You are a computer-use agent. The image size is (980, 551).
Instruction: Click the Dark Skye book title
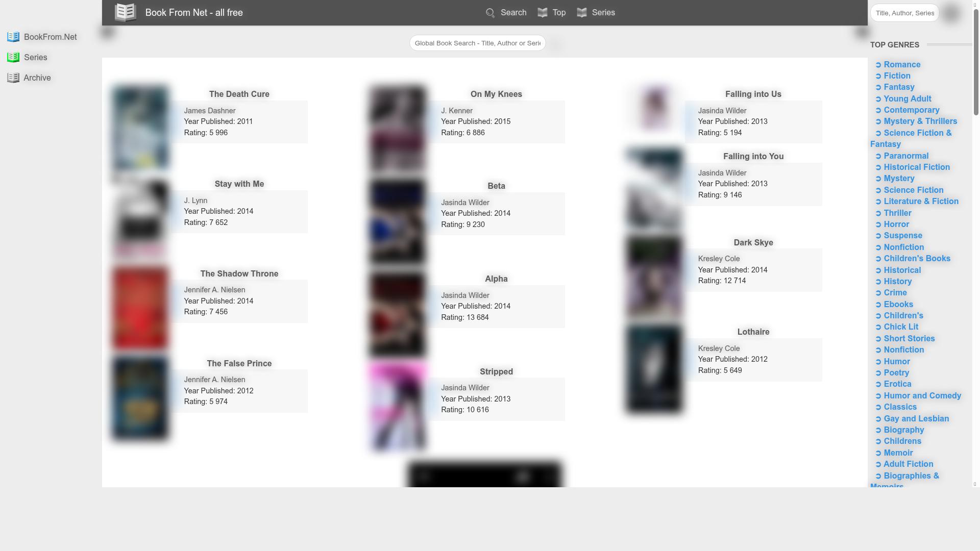pos(753,242)
